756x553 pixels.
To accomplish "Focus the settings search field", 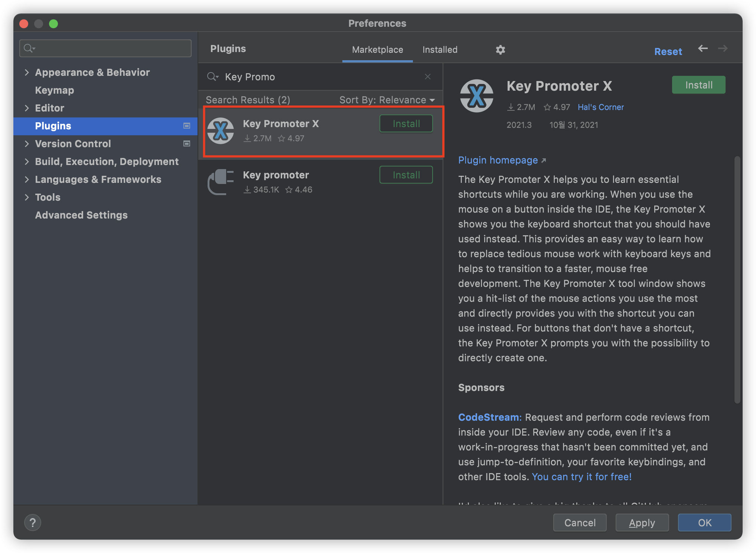I will point(105,48).
